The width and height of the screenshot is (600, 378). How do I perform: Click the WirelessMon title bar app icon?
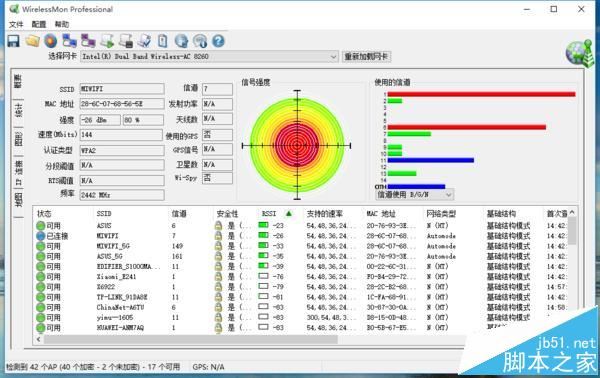14,9
